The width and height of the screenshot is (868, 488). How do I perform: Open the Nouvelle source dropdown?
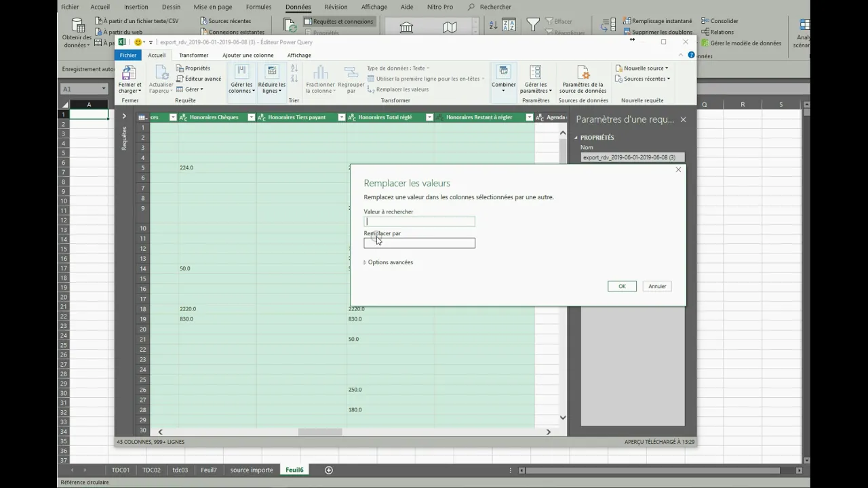click(642, 68)
